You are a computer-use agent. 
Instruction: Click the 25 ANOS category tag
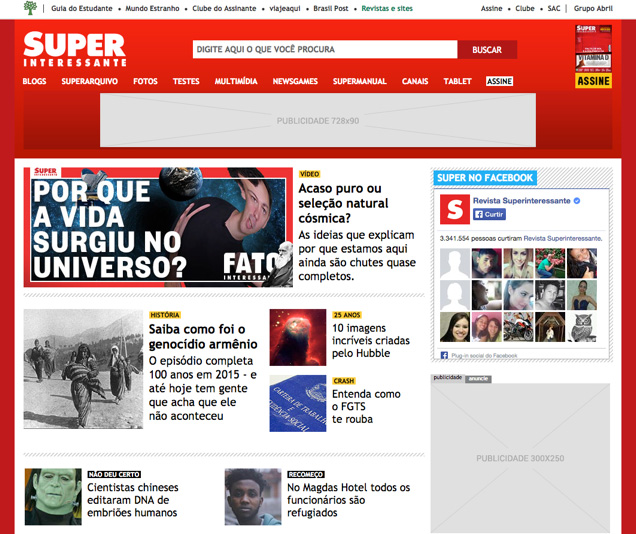click(347, 315)
